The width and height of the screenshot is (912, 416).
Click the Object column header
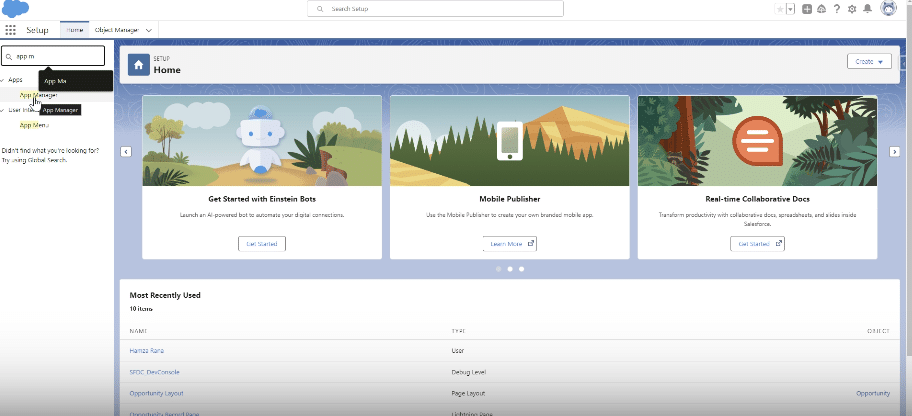(878, 331)
